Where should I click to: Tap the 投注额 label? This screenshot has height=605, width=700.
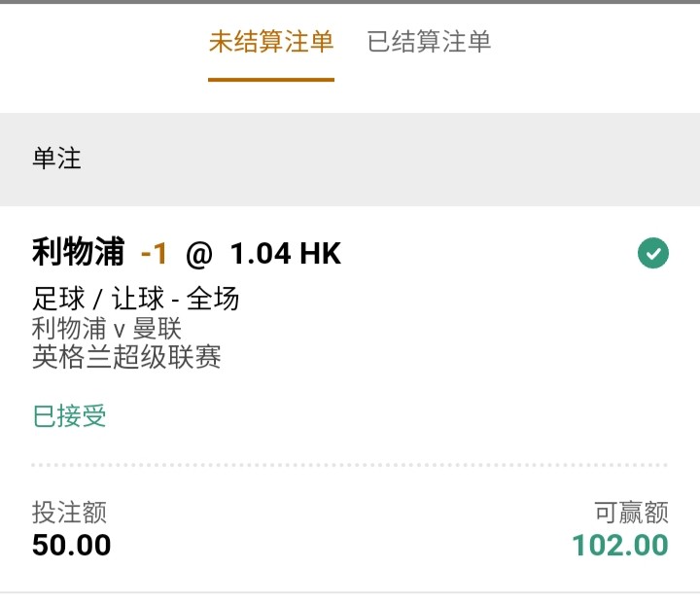(69, 513)
